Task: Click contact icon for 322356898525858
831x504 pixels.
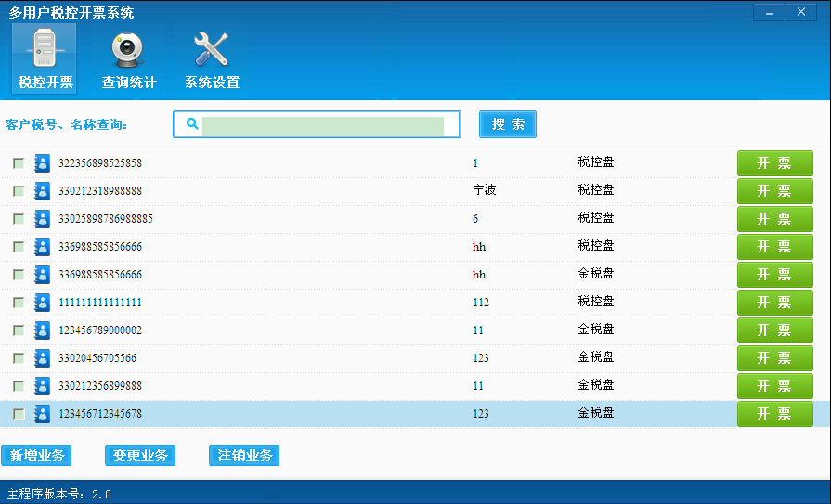Action: tap(42, 163)
